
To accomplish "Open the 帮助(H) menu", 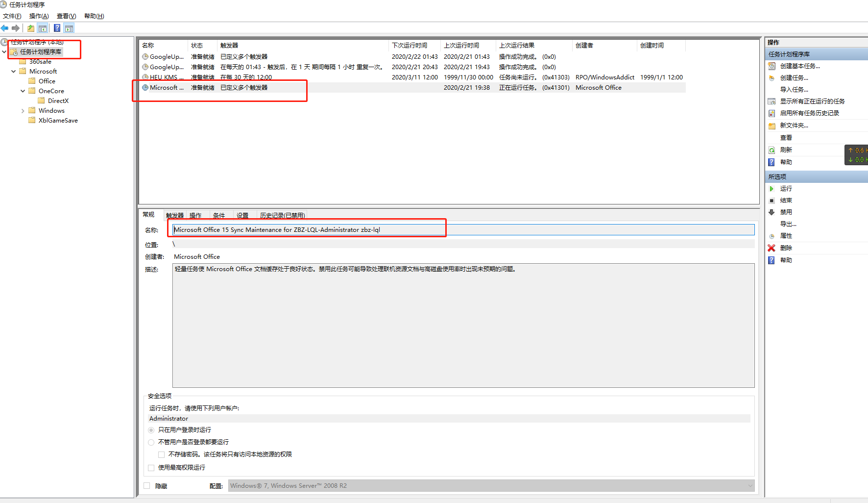I will [x=94, y=16].
